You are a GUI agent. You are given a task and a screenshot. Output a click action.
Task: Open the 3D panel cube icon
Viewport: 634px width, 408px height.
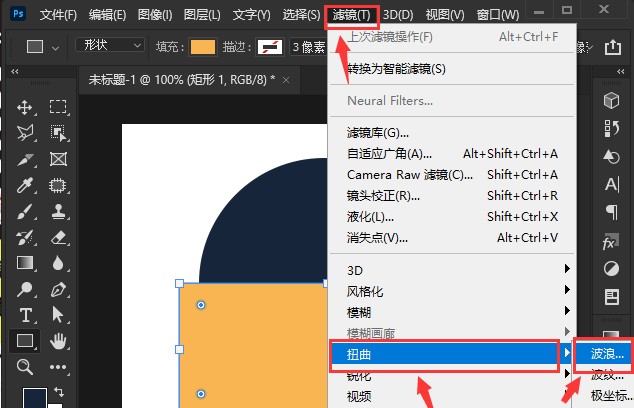click(610, 99)
